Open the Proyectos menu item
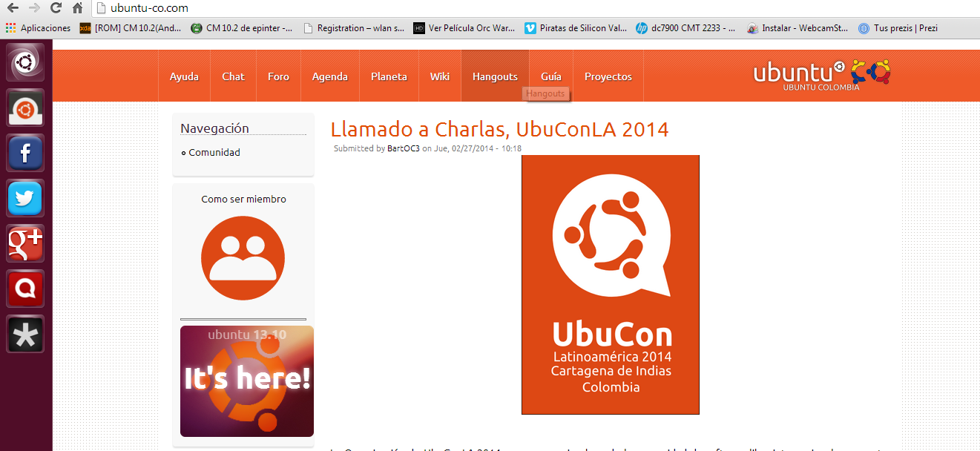980x451 pixels. pyautogui.click(x=608, y=76)
